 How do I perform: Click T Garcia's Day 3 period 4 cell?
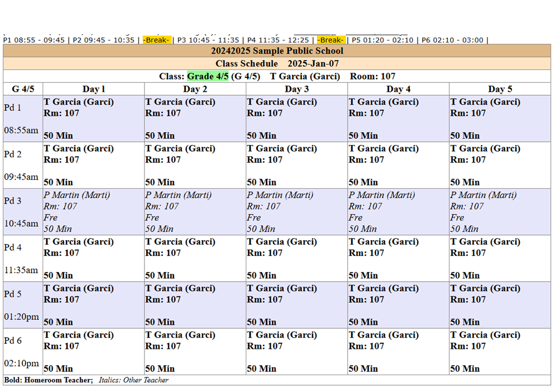pos(296,258)
